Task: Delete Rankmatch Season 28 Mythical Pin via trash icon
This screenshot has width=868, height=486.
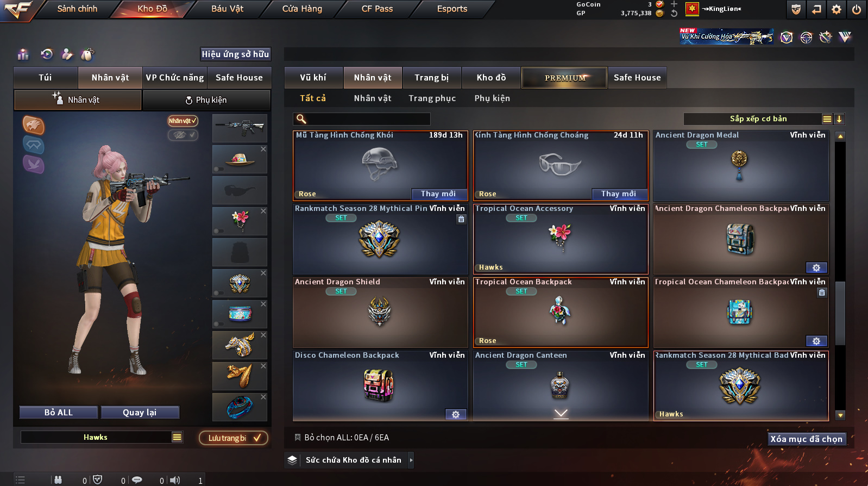Action: pos(461,219)
